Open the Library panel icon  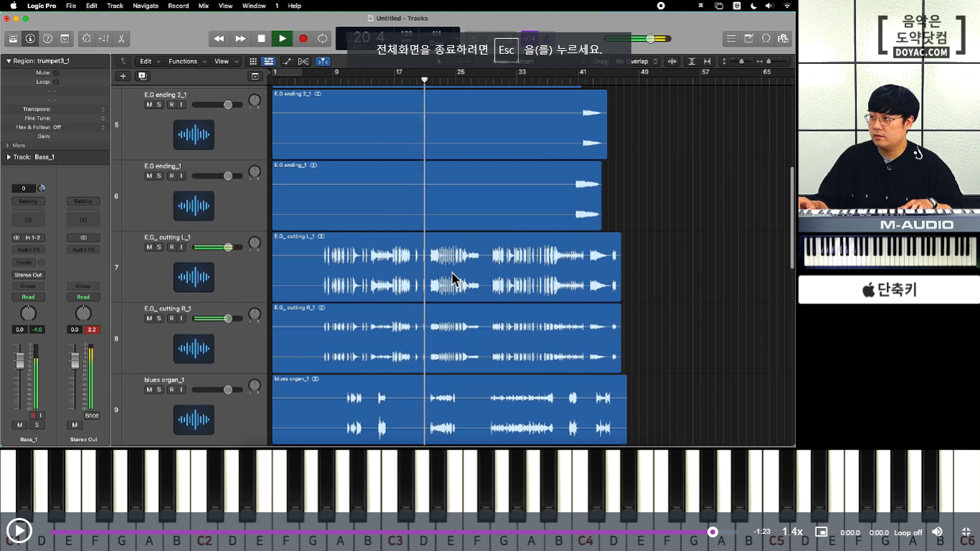tap(13, 39)
